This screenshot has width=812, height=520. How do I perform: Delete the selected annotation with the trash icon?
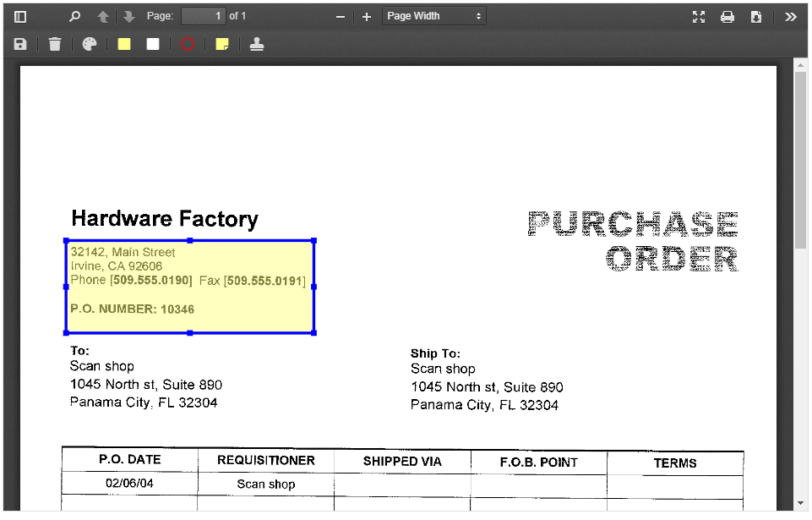pyautogui.click(x=55, y=43)
